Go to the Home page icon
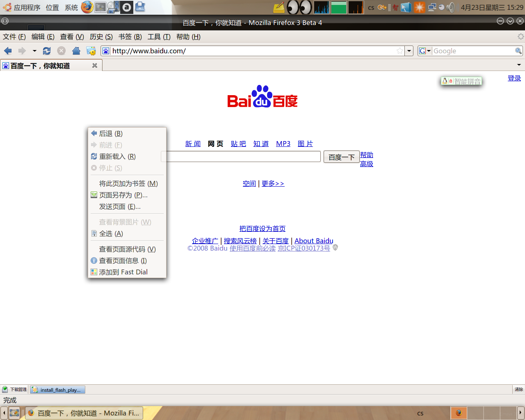The width and height of the screenshot is (525, 420). click(x=76, y=51)
